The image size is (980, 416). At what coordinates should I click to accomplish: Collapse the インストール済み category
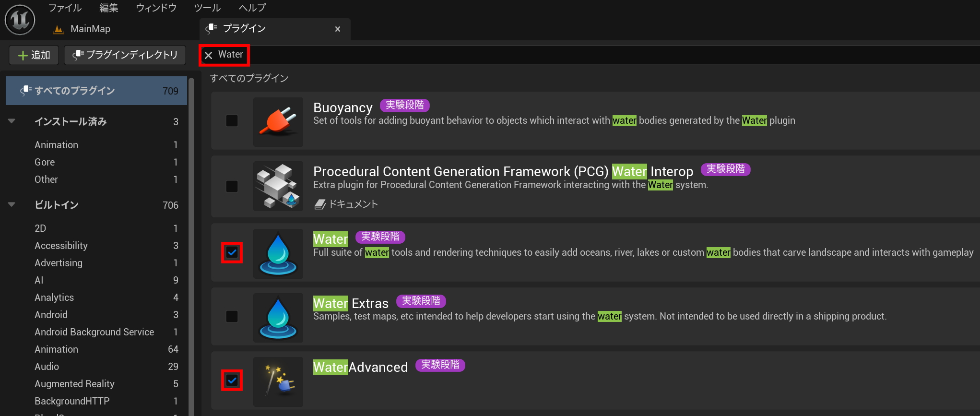12,121
